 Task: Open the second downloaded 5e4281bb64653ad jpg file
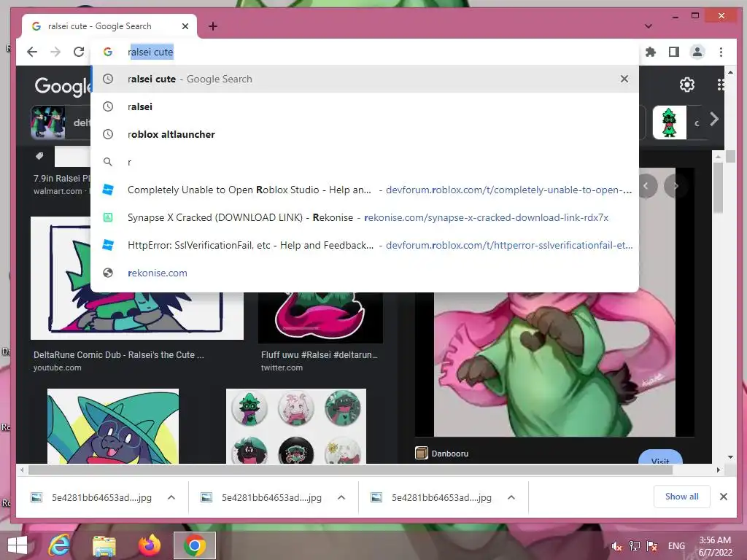pyautogui.click(x=262, y=497)
